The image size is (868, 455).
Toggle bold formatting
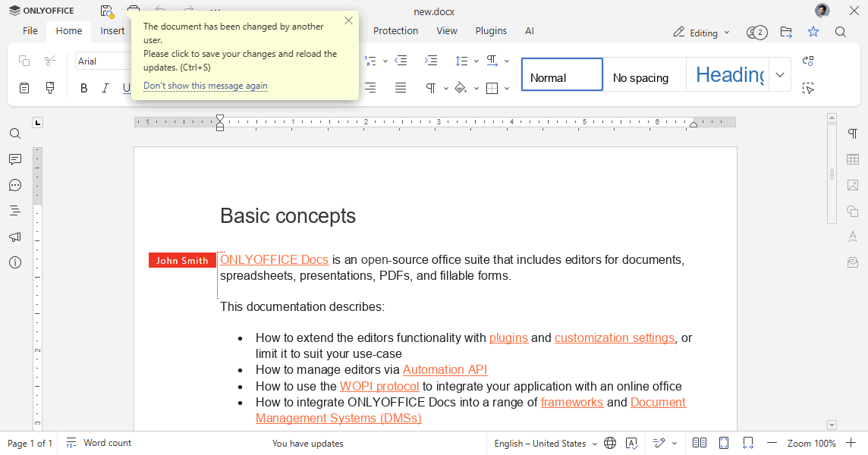[84, 88]
